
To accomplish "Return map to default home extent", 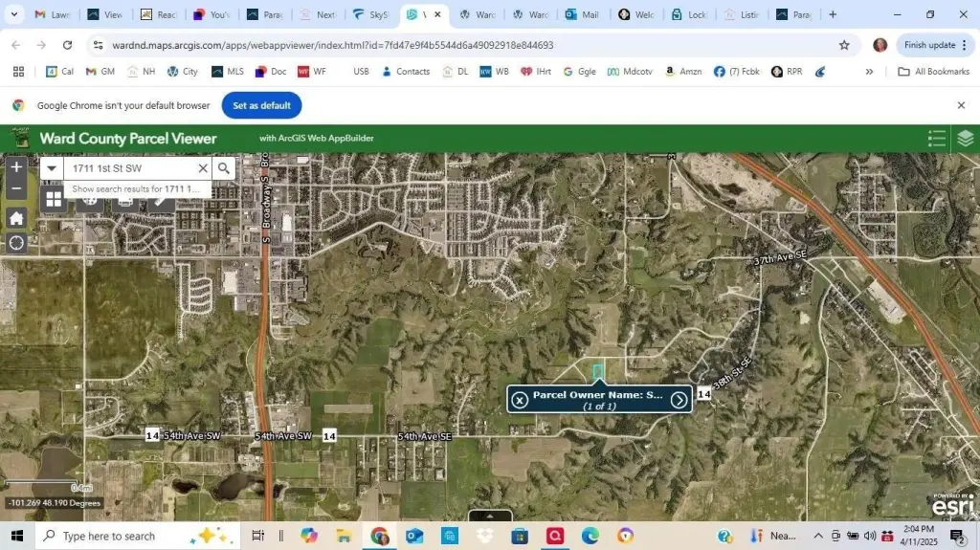I will (16, 218).
